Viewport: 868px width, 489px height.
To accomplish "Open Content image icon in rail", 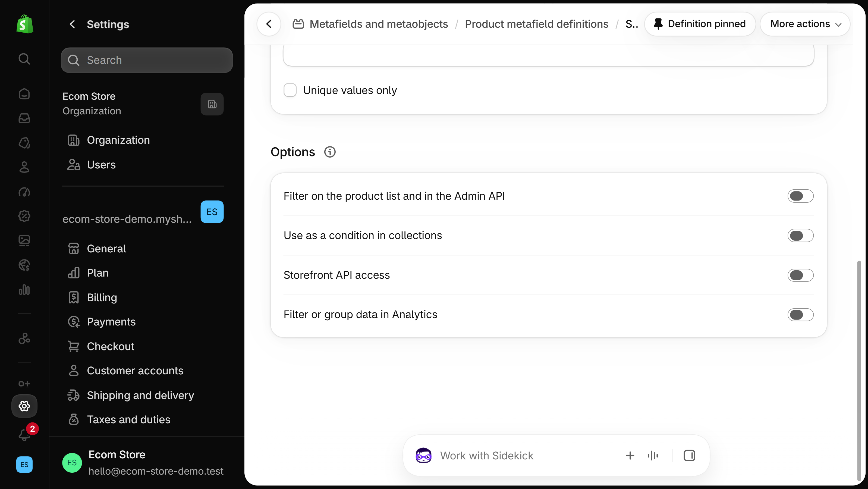I will coord(24,241).
